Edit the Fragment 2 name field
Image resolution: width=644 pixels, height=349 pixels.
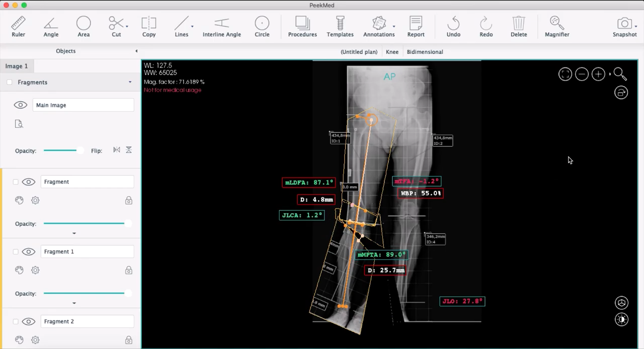point(87,321)
